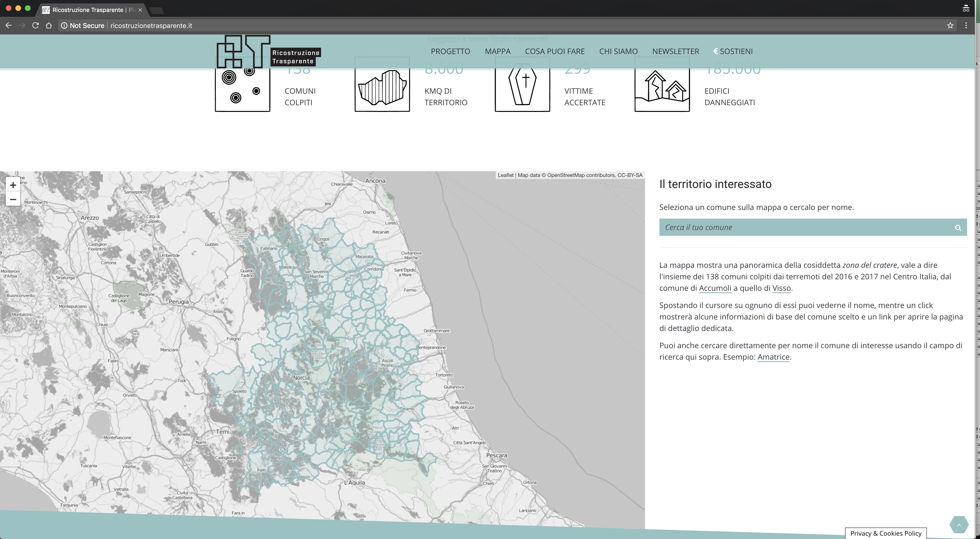Open Chrome three-dot menu
This screenshot has height=539, width=980.
(x=966, y=26)
